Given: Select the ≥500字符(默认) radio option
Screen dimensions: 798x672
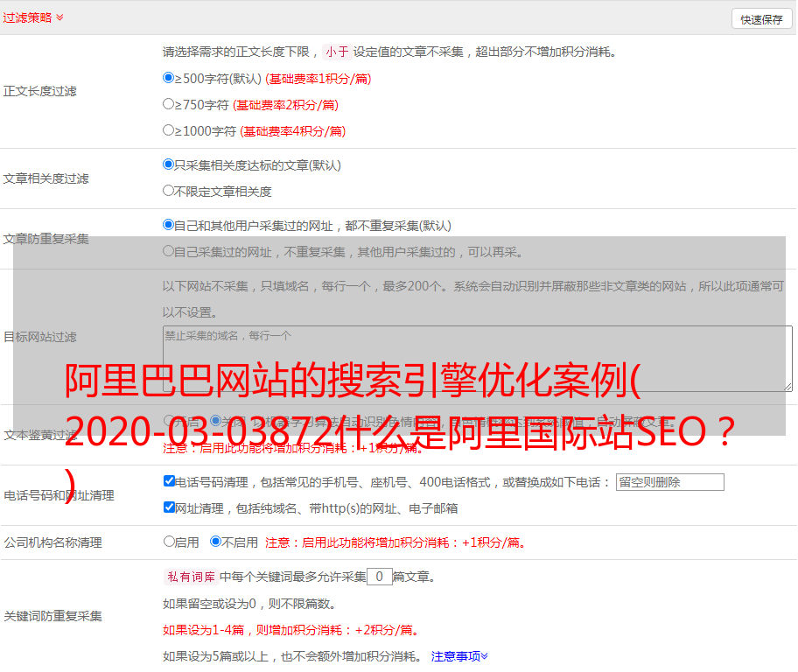Looking at the screenshot, I should coord(168,77).
